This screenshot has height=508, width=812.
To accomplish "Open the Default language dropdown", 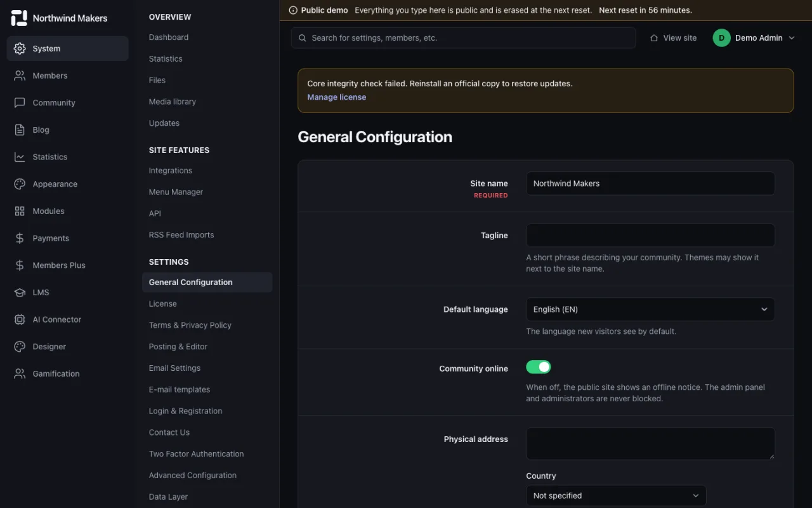I will (x=650, y=309).
